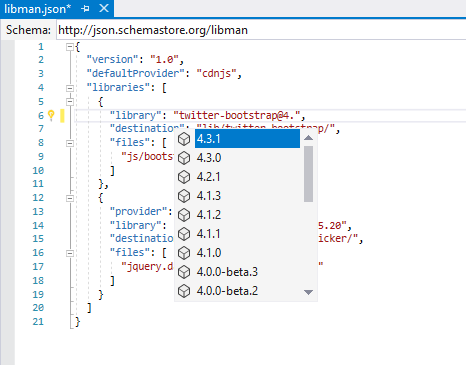
Task: Click the "twitter-bootstrap@4." string on line 6
Action: pyautogui.click(x=237, y=115)
